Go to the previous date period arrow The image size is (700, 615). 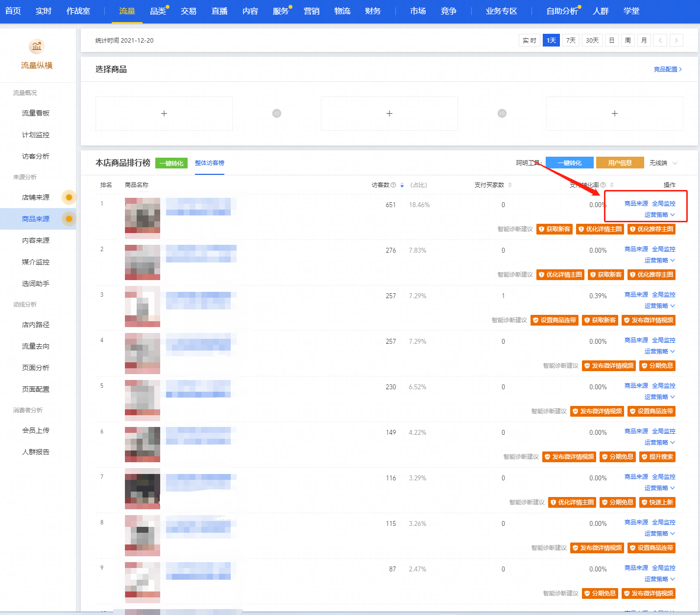(x=660, y=40)
